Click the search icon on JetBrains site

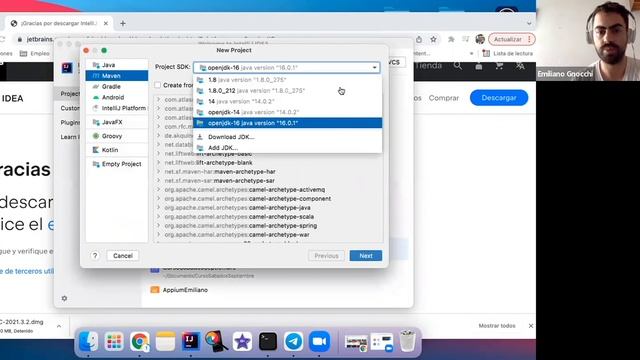click(458, 66)
